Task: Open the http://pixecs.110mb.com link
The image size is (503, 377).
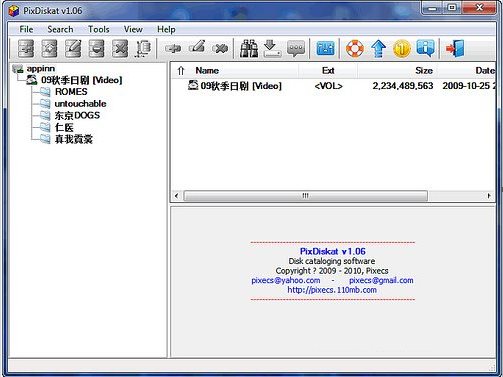Action: pyautogui.click(x=332, y=290)
